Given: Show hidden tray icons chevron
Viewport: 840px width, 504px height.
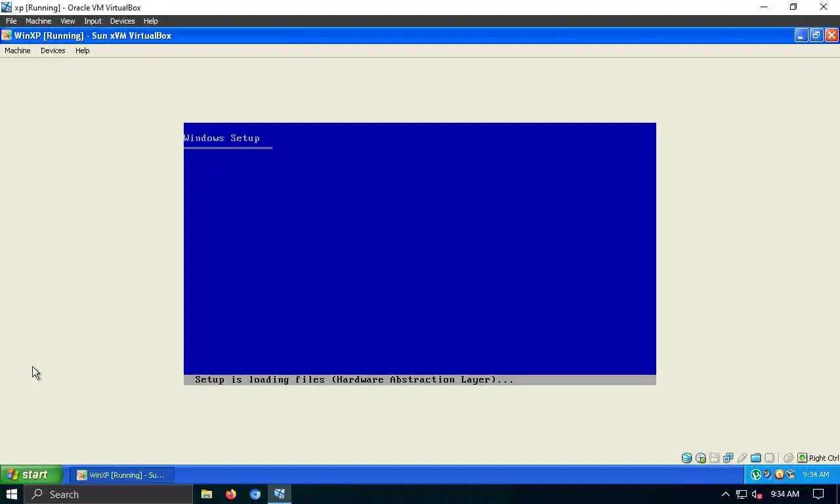Looking at the screenshot, I should (725, 494).
